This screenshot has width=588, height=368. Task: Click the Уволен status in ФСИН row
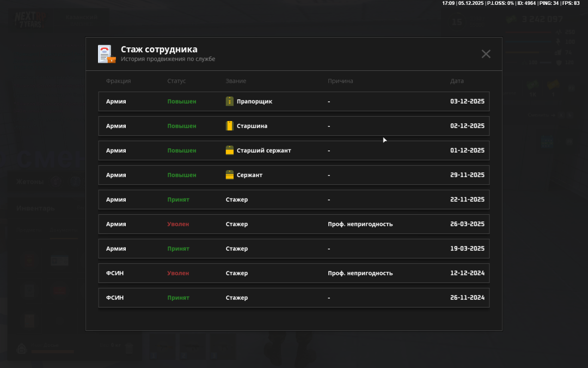click(178, 273)
